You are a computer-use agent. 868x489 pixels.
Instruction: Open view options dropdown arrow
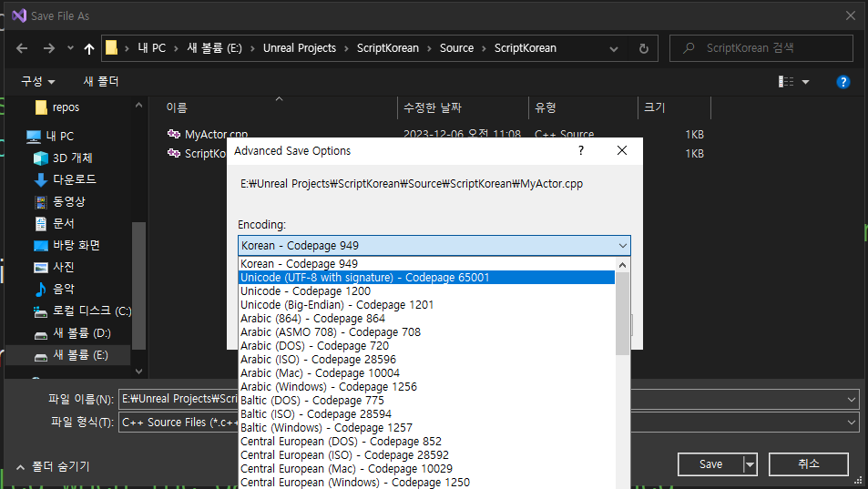pos(805,82)
